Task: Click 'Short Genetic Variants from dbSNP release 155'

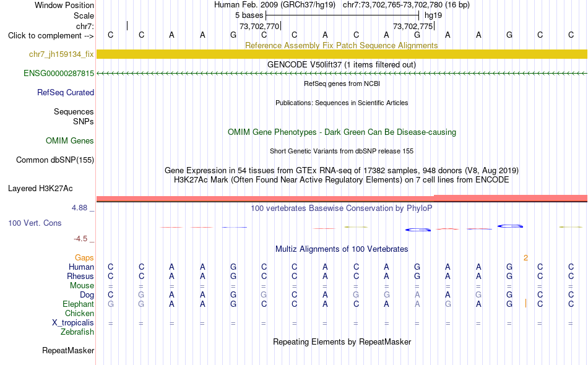Action: [342, 151]
